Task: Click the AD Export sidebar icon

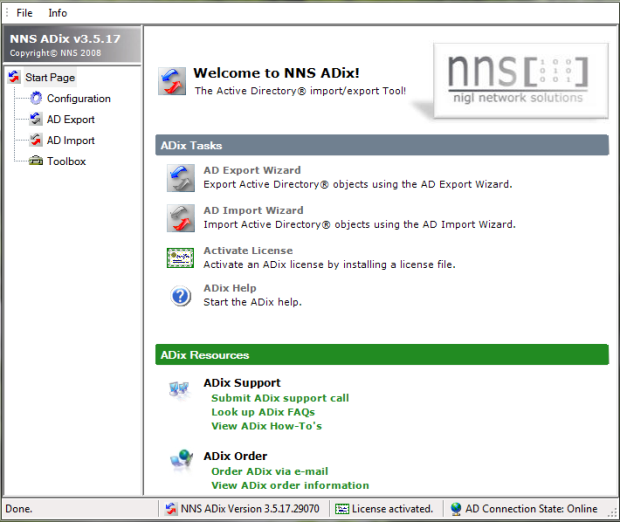Action: [36, 119]
